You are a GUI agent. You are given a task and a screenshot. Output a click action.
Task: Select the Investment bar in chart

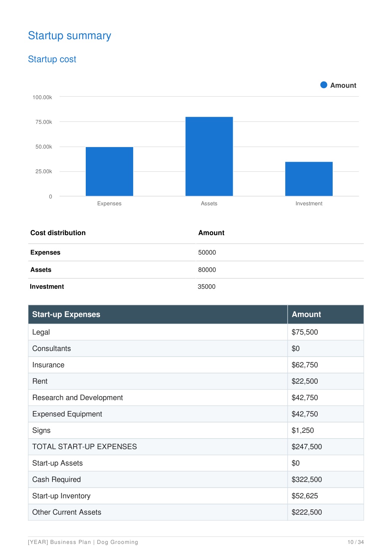pos(309,179)
